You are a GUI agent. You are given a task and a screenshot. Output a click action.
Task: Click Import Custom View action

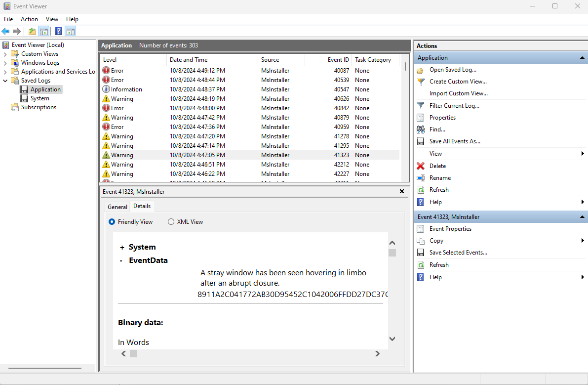point(459,93)
